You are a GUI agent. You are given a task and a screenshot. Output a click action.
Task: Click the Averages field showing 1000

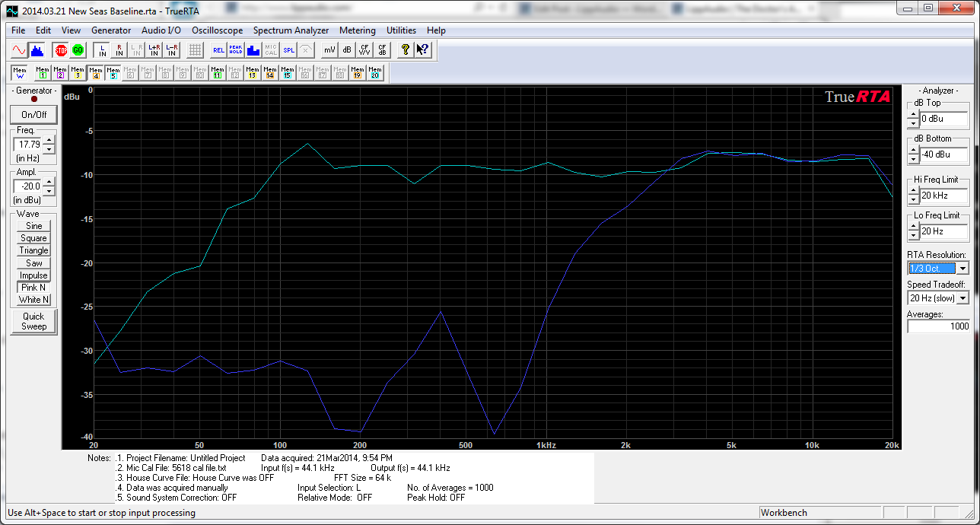click(939, 326)
